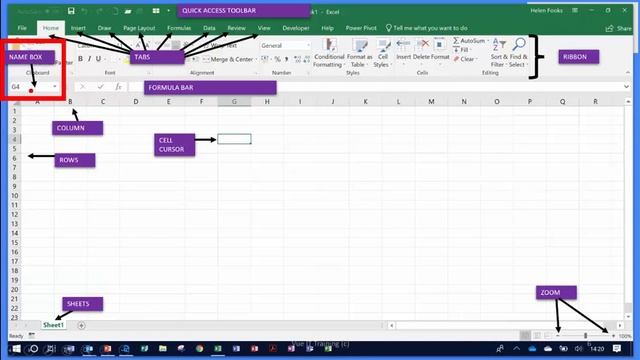
Task: Click the Insert cells icon
Action: [403, 43]
